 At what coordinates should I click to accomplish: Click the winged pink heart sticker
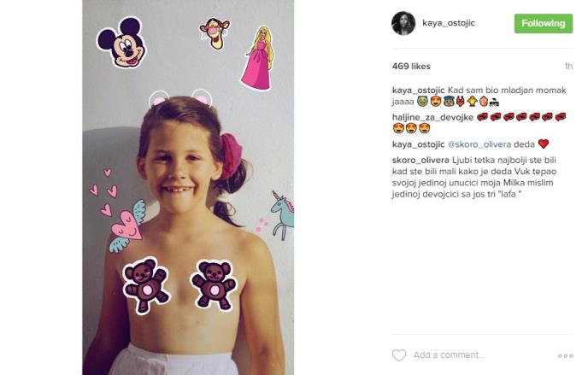tap(127, 226)
